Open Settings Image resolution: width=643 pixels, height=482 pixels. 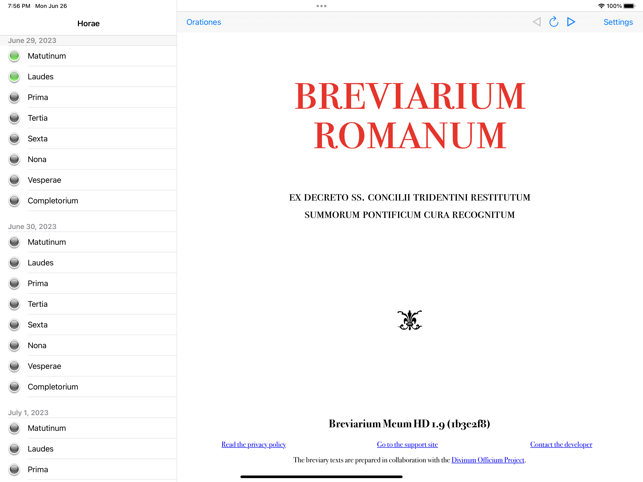(x=618, y=22)
